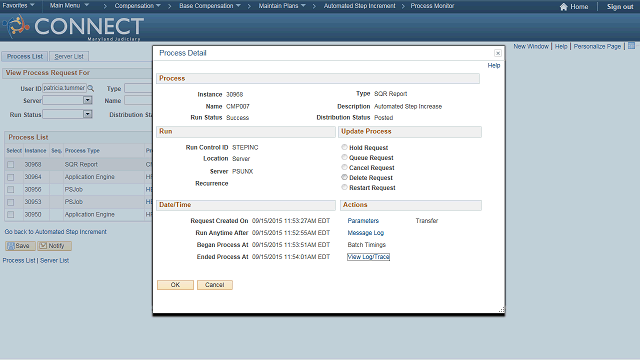Click the User ID lookup magnifier icon
The height and width of the screenshot is (360, 640).
click(x=91, y=88)
